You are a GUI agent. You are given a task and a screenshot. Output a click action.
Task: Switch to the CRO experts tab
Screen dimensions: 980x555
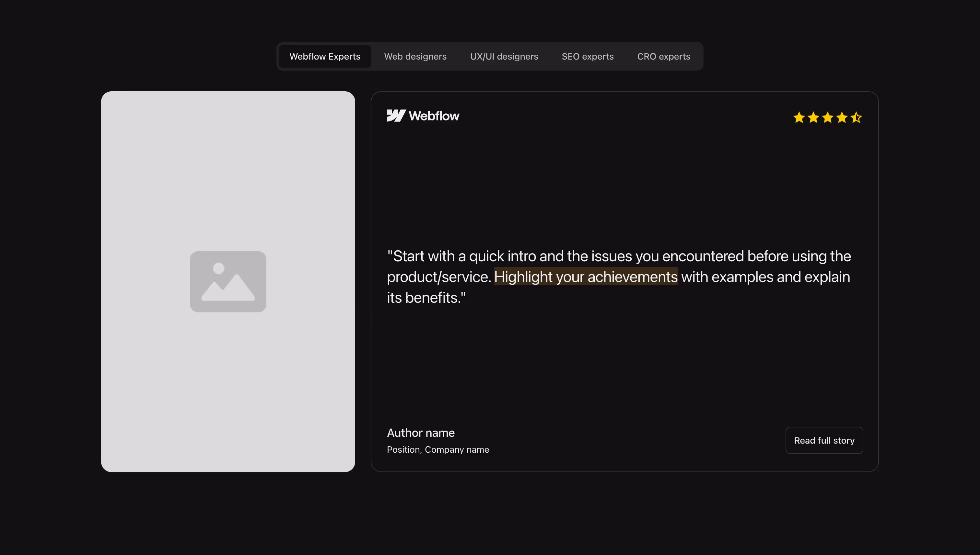664,56
